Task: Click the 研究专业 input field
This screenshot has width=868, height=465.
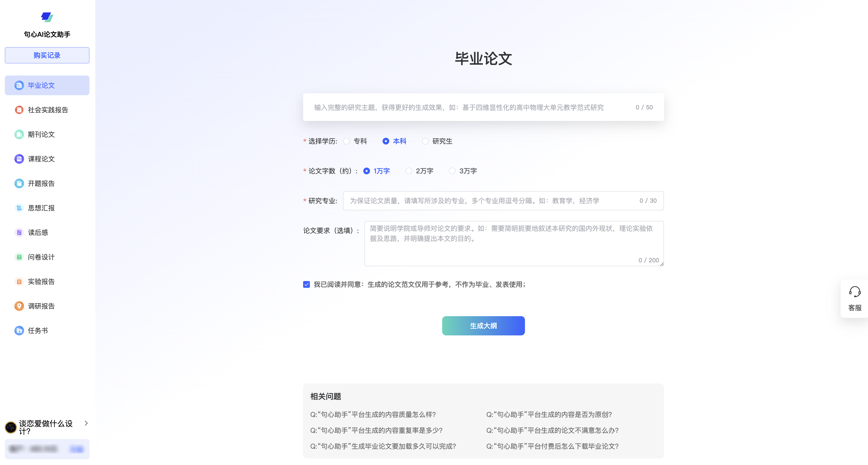Action: [x=504, y=201]
